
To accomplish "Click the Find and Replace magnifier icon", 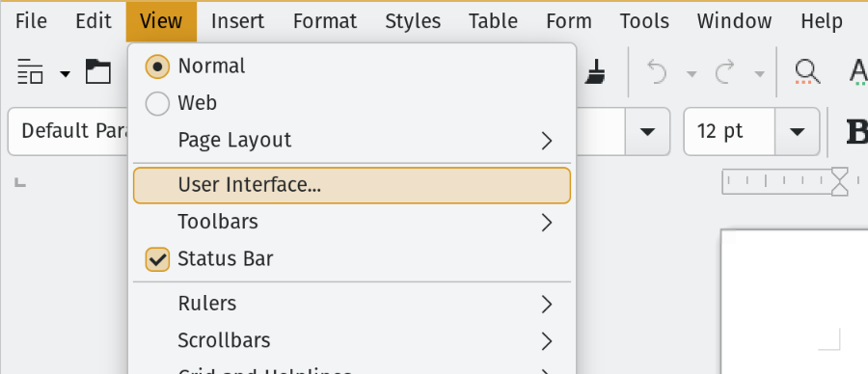I will point(807,72).
